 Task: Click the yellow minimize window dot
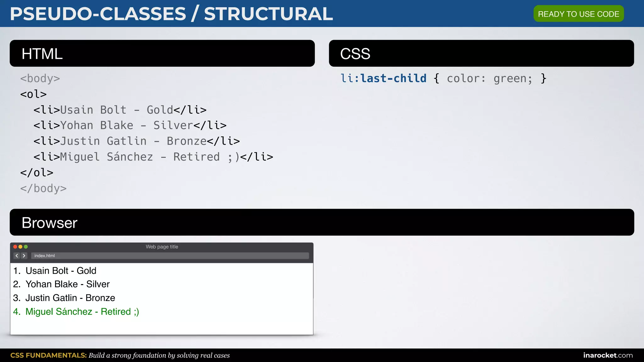[20, 247]
